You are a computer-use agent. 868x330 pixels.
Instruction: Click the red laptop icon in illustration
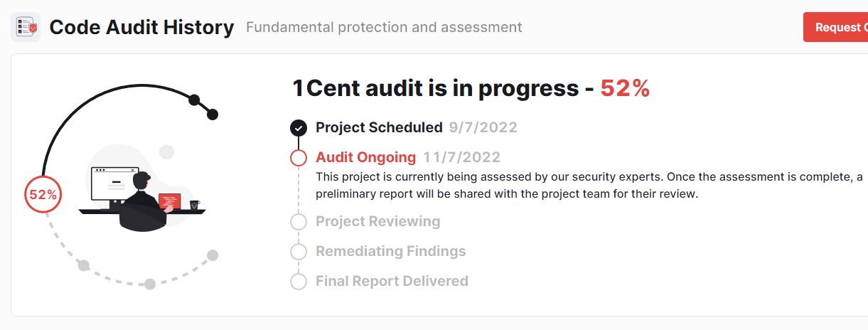169,202
